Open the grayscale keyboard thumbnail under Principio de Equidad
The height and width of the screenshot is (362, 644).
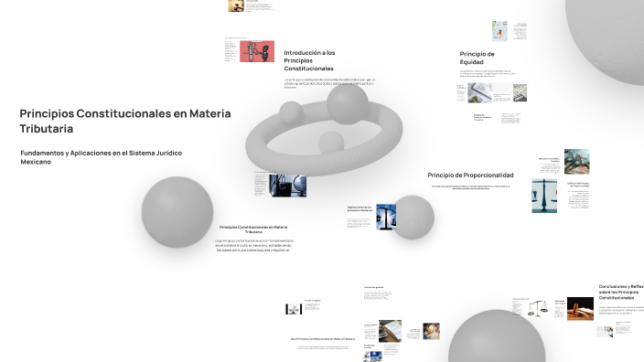[520, 92]
